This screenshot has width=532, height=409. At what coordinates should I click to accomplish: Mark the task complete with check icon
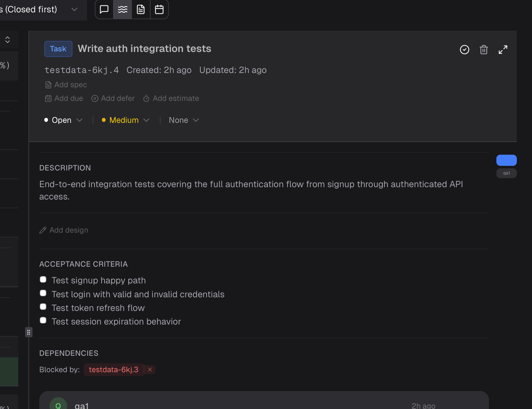point(464,50)
